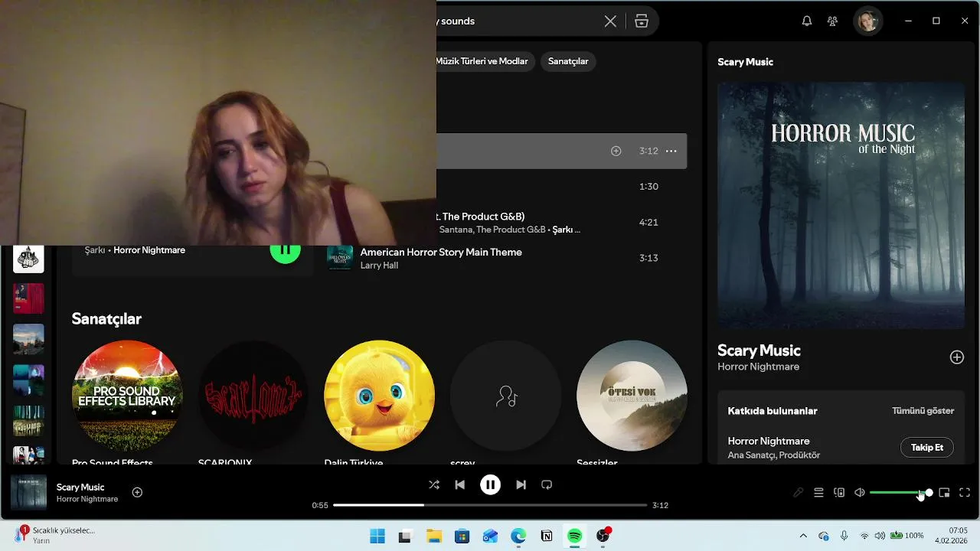The width and height of the screenshot is (980, 551).
Task: Click Tümünü göster in credits
Action: 923,411
